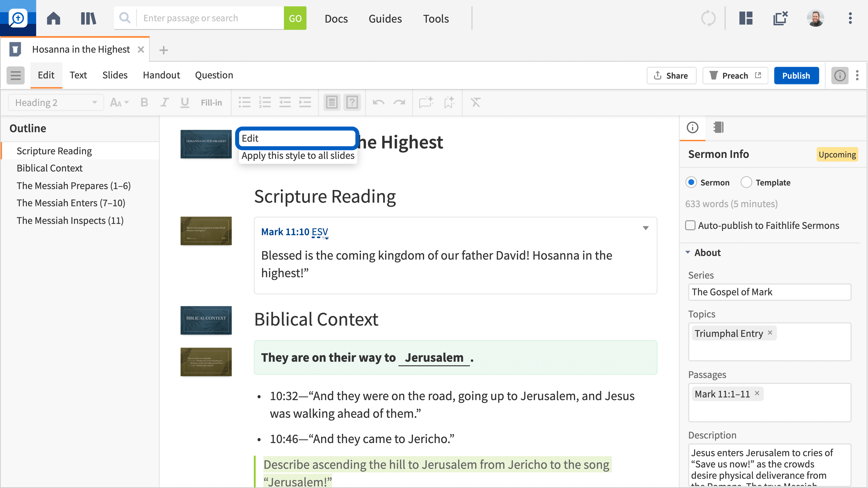This screenshot has width=868, height=488.
Task: Edit the Series field The Gospel of Mark
Action: 770,292
